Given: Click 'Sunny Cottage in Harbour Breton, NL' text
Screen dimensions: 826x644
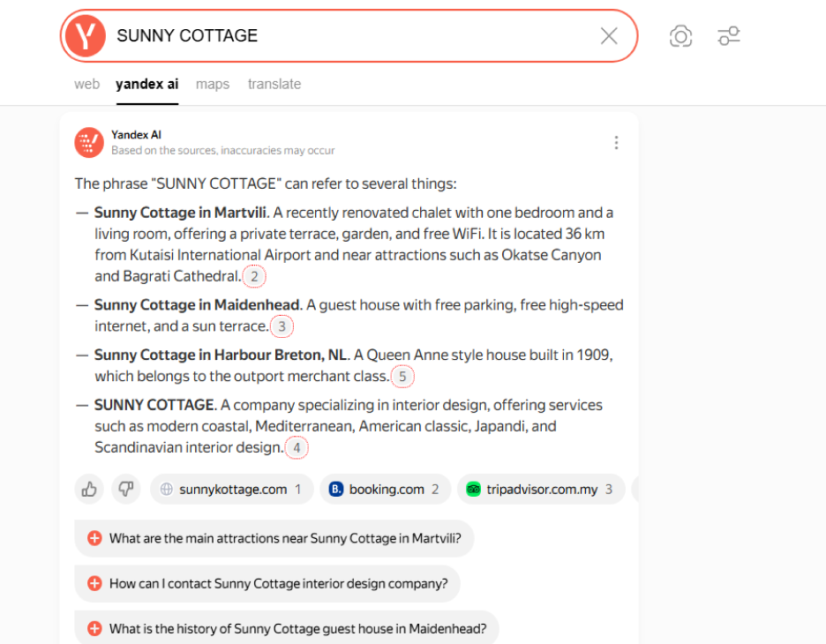Looking at the screenshot, I should click(221, 355).
